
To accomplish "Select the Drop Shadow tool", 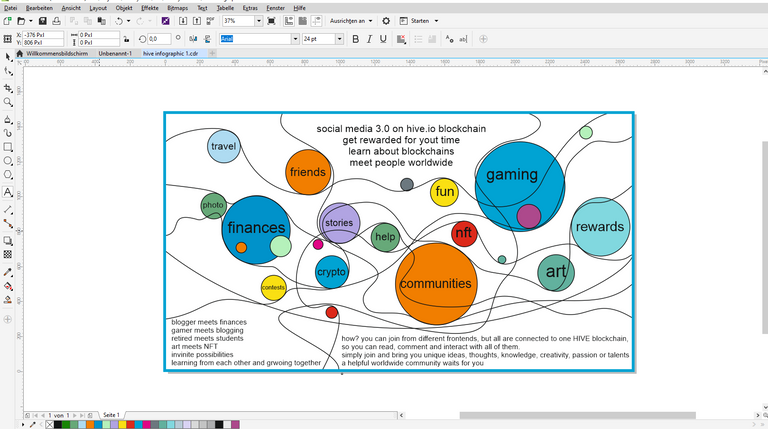I will click(8, 240).
